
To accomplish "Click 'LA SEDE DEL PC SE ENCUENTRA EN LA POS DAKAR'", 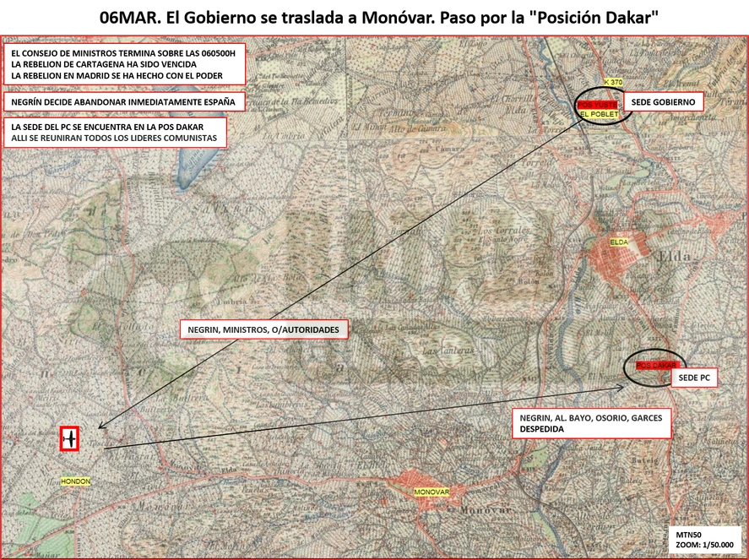I will pos(107,127).
